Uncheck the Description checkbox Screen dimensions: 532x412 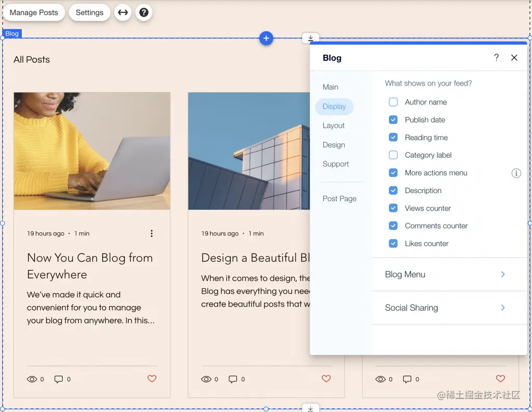[393, 190]
